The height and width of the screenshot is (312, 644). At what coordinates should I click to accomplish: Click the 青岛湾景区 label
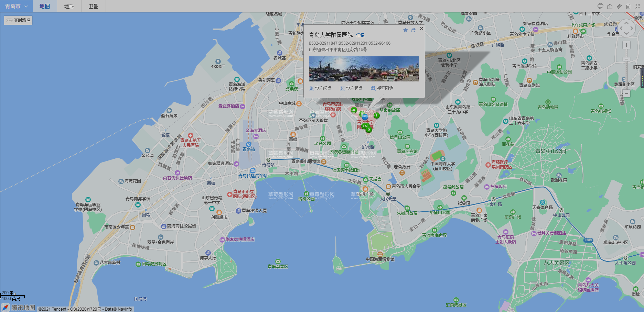pos(278,267)
